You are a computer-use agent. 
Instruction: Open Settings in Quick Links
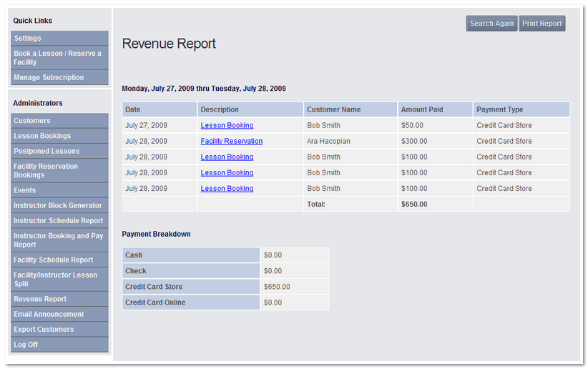tap(59, 38)
